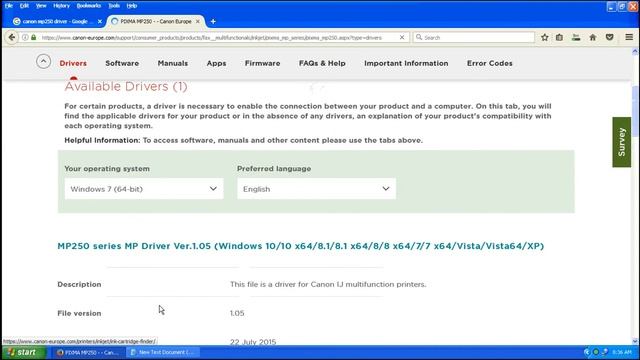The image size is (640, 360).
Task: Click File version label
Action: 79,313
